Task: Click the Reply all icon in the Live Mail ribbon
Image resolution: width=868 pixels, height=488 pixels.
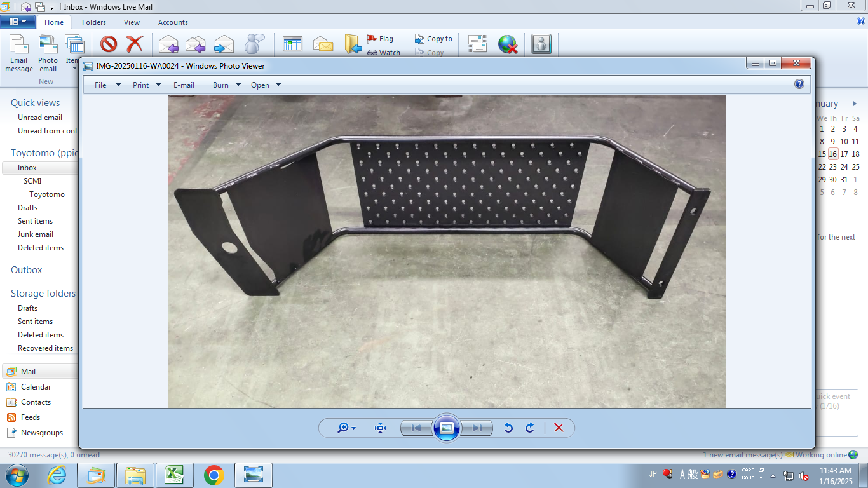Action: 196,44
